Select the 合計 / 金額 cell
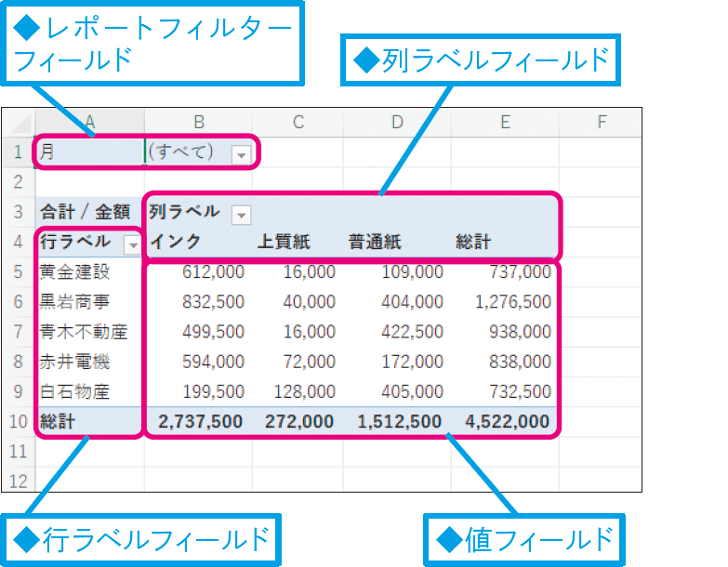 pos(89,213)
